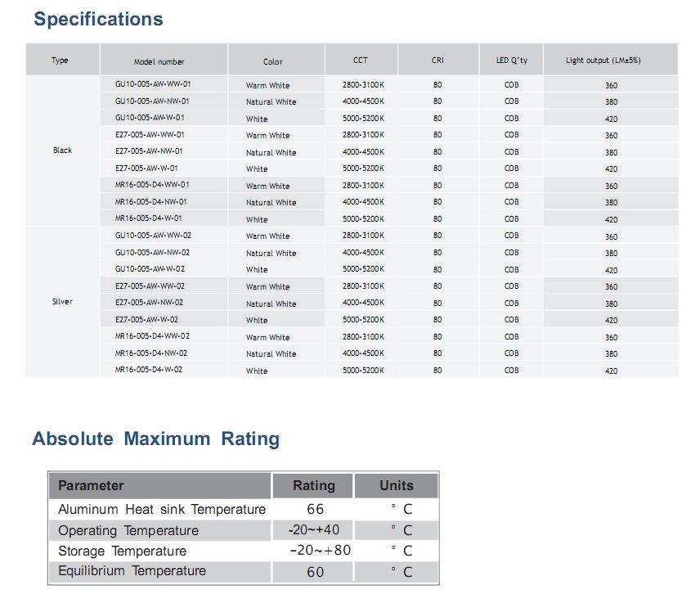This screenshot has height=594, width=700.
Task: Select model GU10-005-AW-WW-01 cell
Action: [153, 84]
